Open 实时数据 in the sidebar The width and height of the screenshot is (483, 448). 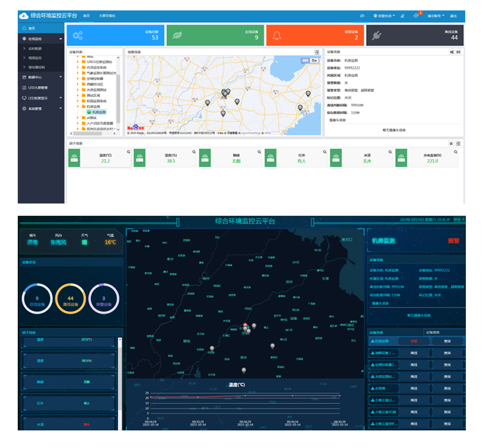coord(36,48)
